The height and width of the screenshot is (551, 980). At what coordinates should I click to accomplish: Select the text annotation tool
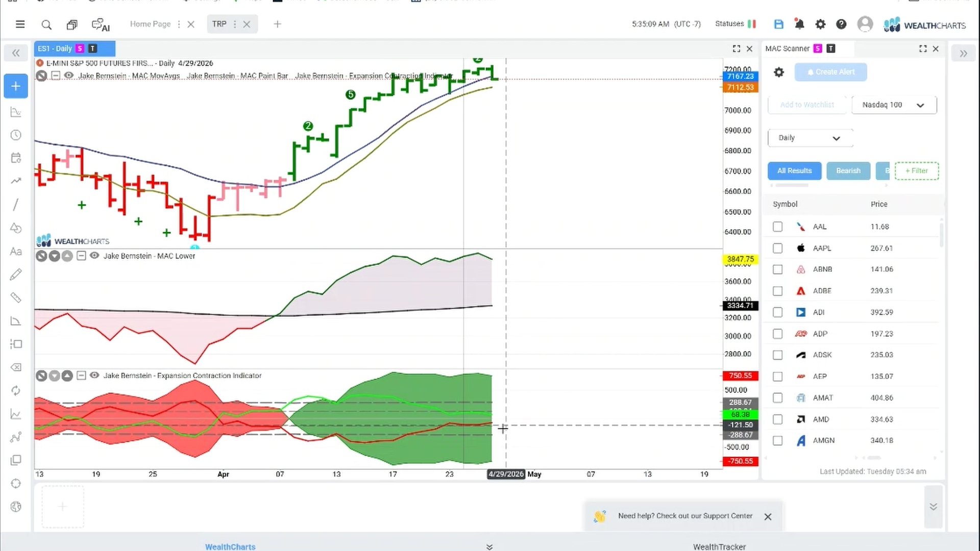pyautogui.click(x=16, y=252)
